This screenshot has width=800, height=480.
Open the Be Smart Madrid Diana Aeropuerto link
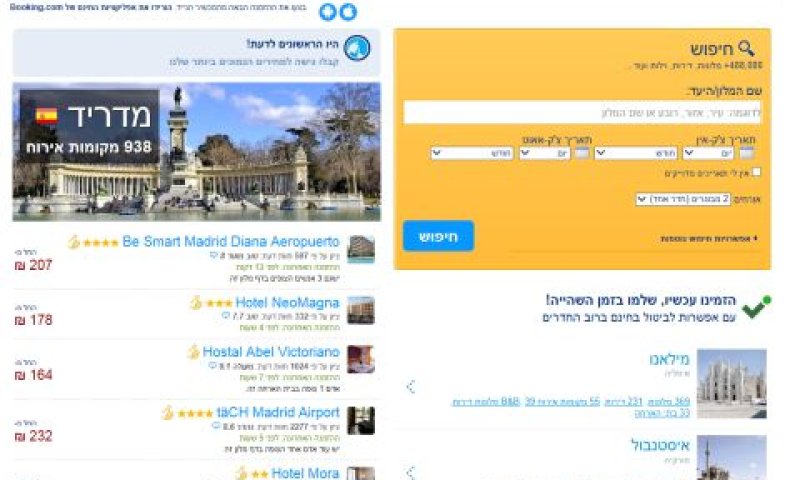pos(231,241)
